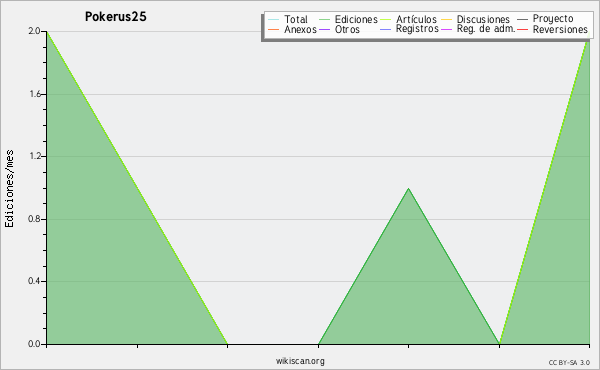This screenshot has width=600, height=370.
Task: Click the Artículos legend entry
Action: (x=408, y=19)
